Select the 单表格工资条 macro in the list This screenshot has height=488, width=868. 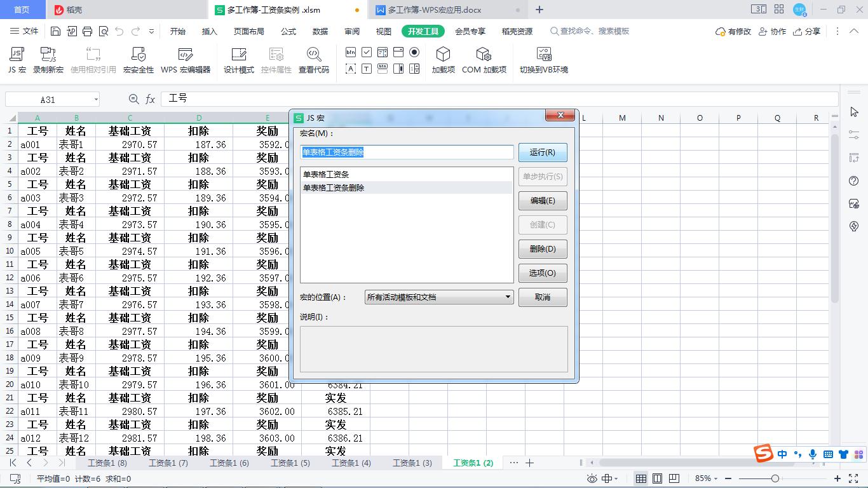[x=327, y=173]
